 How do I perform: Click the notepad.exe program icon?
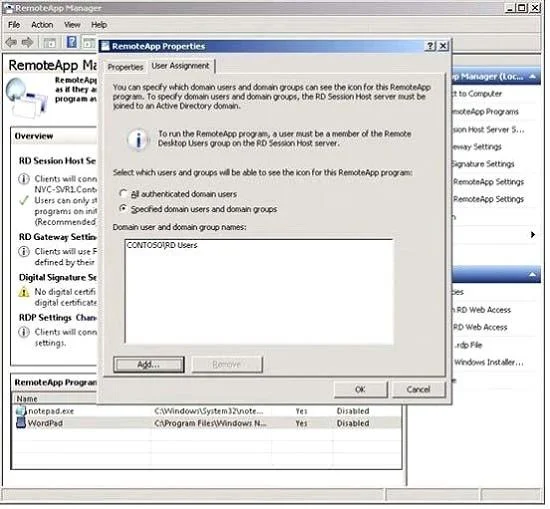21,410
